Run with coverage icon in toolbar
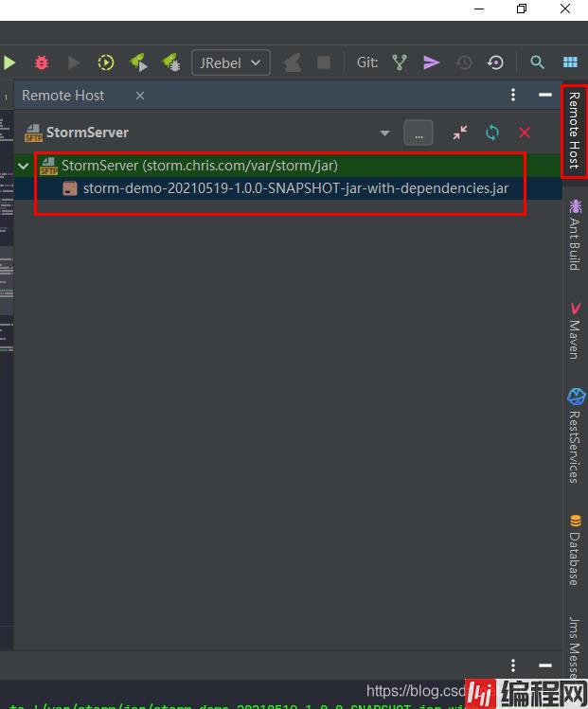The image size is (588, 709). click(106, 62)
